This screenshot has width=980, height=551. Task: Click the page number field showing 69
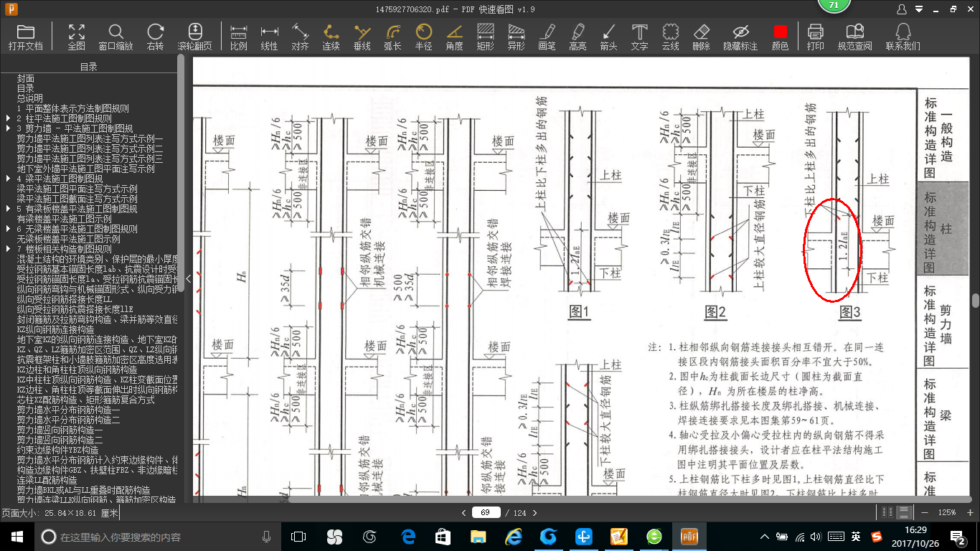tap(486, 512)
